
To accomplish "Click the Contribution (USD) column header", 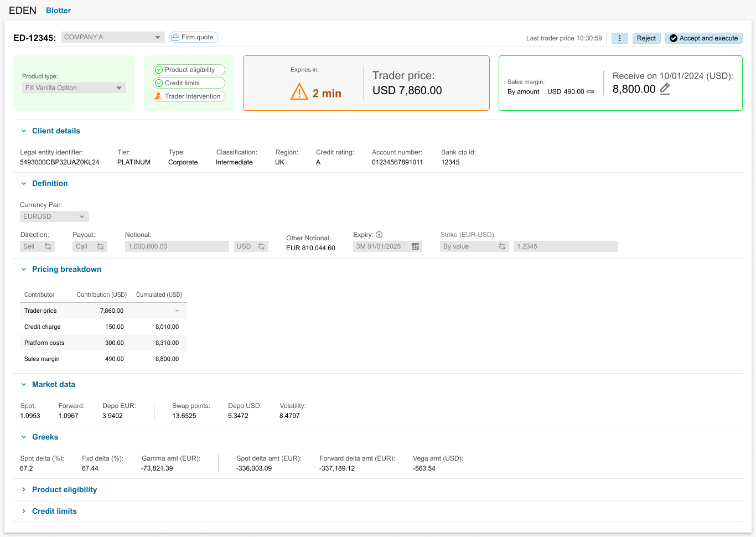I will (x=102, y=295).
